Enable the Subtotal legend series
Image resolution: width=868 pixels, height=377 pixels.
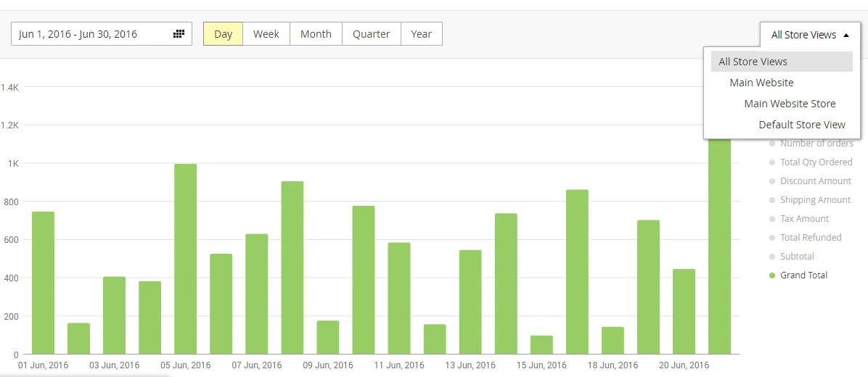(796, 257)
